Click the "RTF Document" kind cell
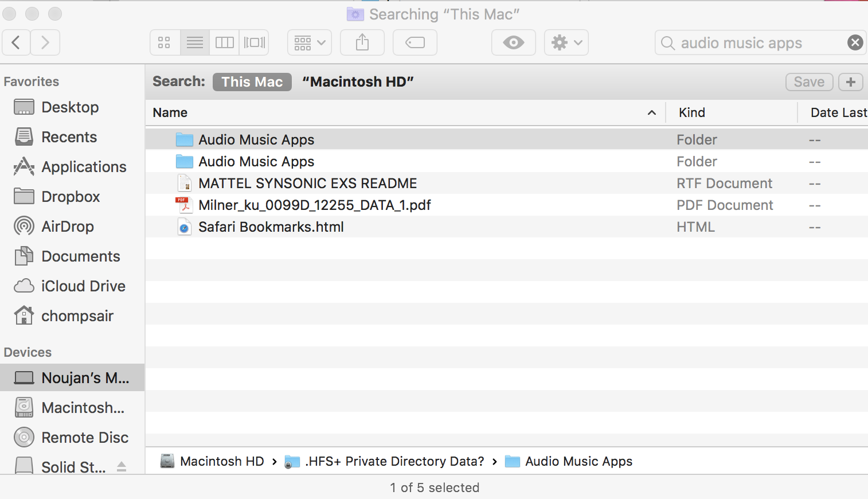Image resolution: width=868 pixels, height=499 pixels. (725, 184)
